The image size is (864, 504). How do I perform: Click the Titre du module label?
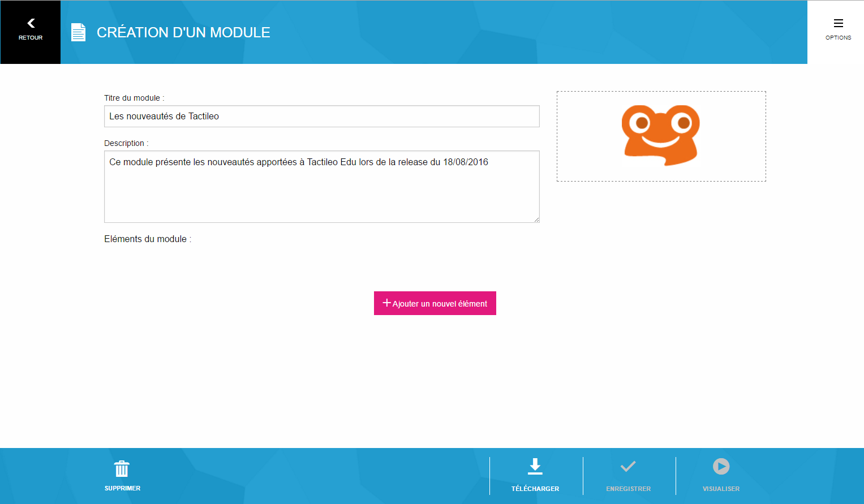(134, 98)
